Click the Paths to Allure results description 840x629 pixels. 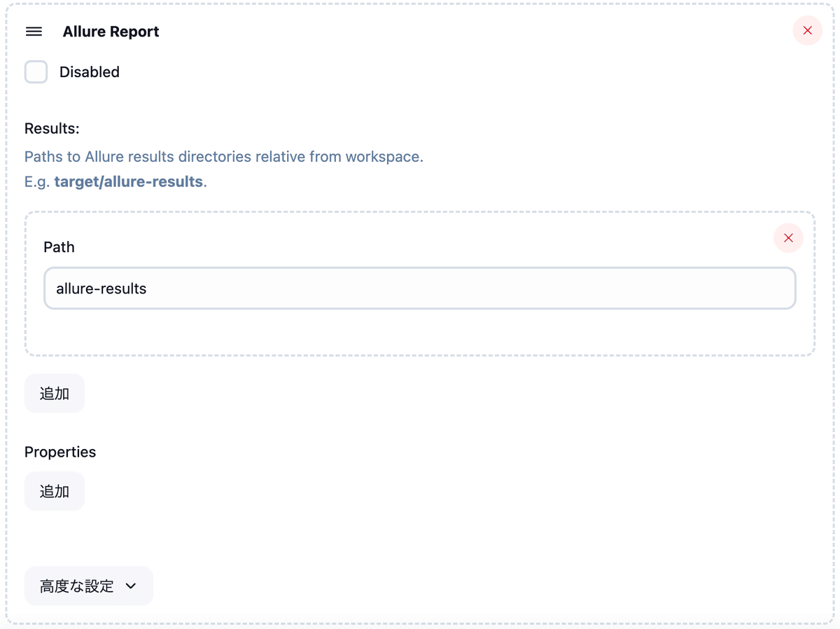tap(223, 157)
